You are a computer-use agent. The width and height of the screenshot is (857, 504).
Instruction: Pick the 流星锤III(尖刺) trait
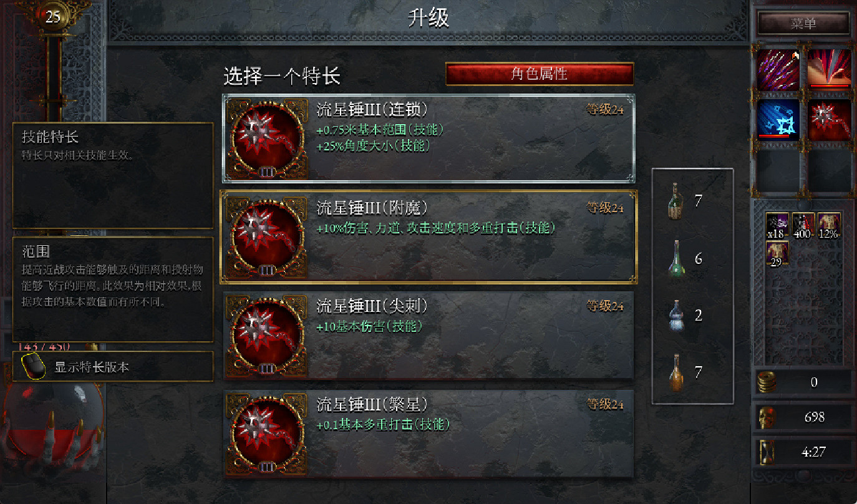[x=429, y=335]
